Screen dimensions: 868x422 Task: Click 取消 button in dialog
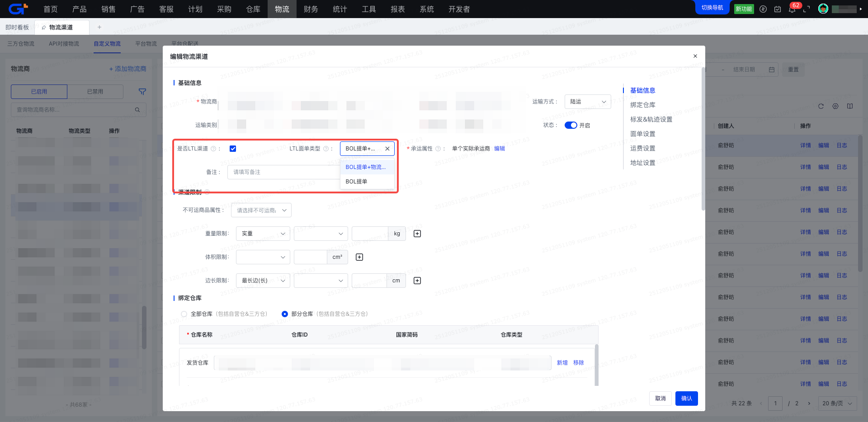click(660, 399)
